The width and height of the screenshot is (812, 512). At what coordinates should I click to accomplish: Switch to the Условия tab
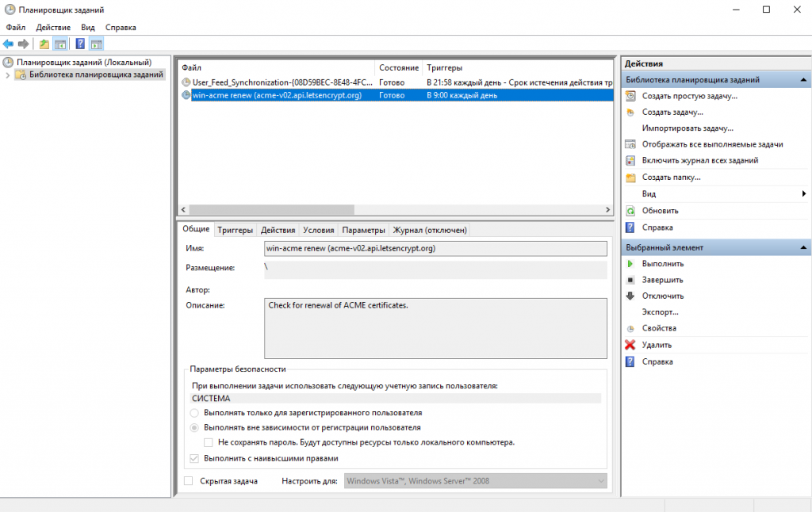point(319,230)
